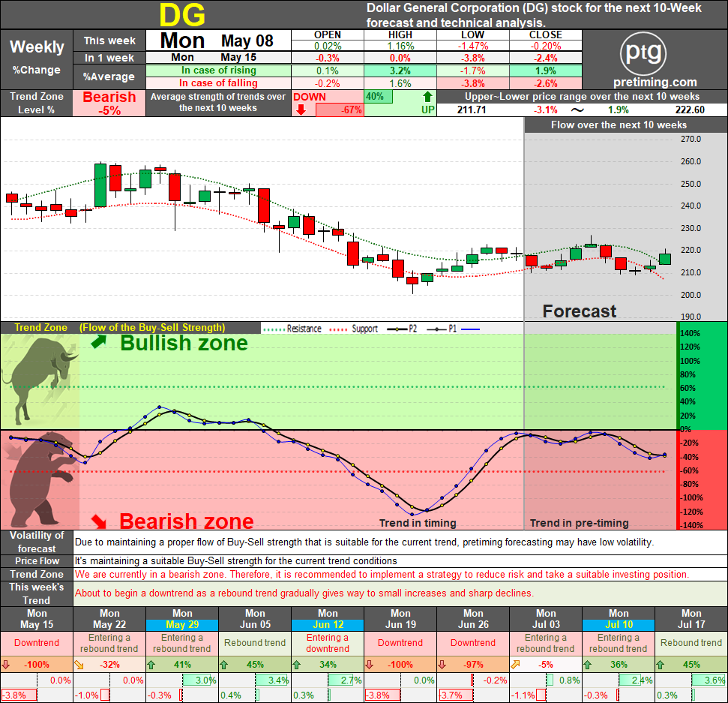This screenshot has height=703, width=728.
Task: Click the tilde symbol in price range row
Action: pyautogui.click(x=577, y=110)
